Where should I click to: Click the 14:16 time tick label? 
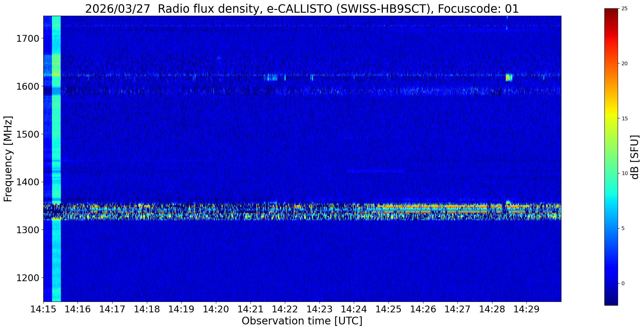(78, 309)
